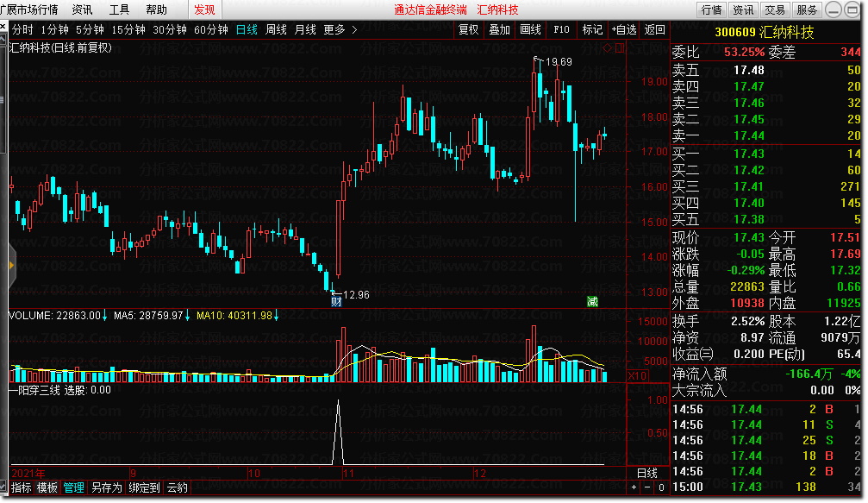Zoom in with the plus button
Screen dimensions: 868x503
[634, 488]
